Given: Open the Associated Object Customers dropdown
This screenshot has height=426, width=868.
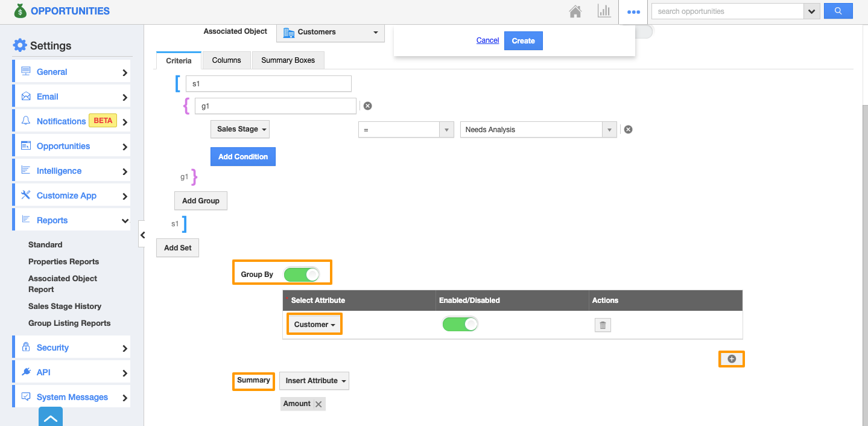Looking at the screenshot, I should click(x=330, y=32).
